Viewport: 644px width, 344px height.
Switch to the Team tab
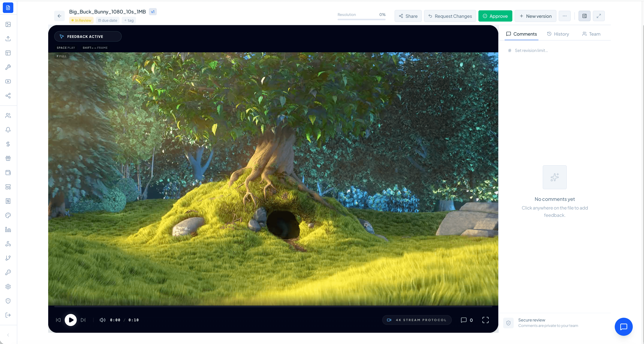point(591,34)
